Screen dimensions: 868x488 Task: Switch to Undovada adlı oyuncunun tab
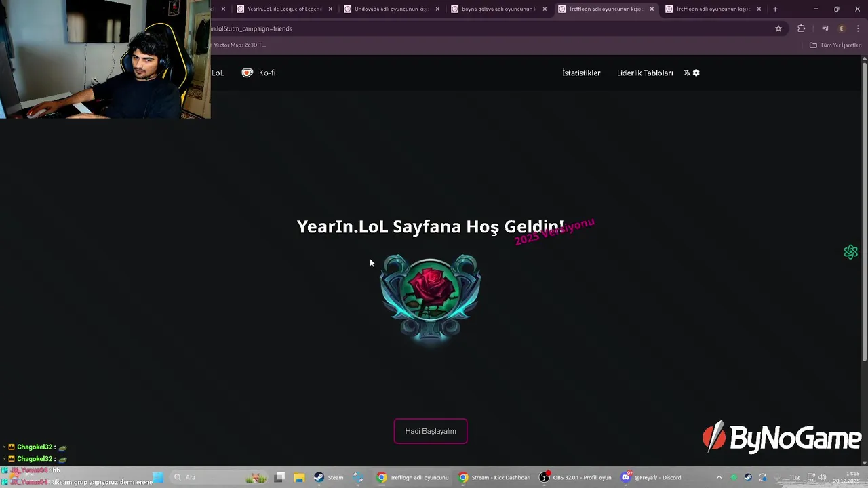point(392,9)
